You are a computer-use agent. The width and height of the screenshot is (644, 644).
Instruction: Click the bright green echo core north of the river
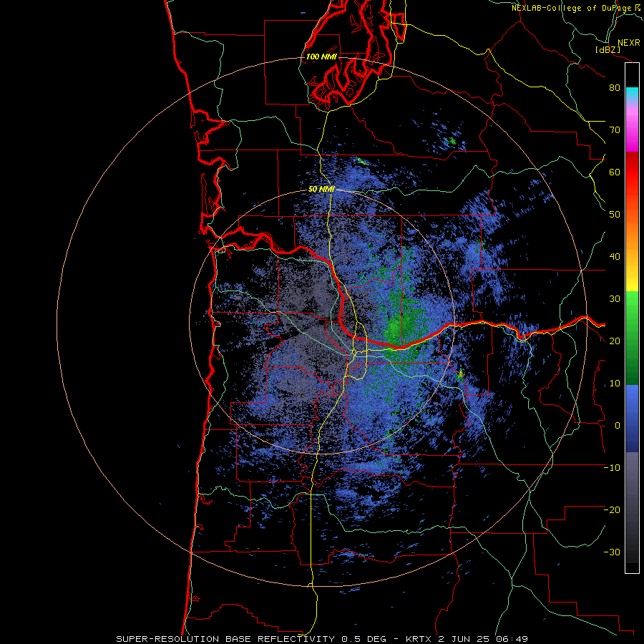[394, 327]
